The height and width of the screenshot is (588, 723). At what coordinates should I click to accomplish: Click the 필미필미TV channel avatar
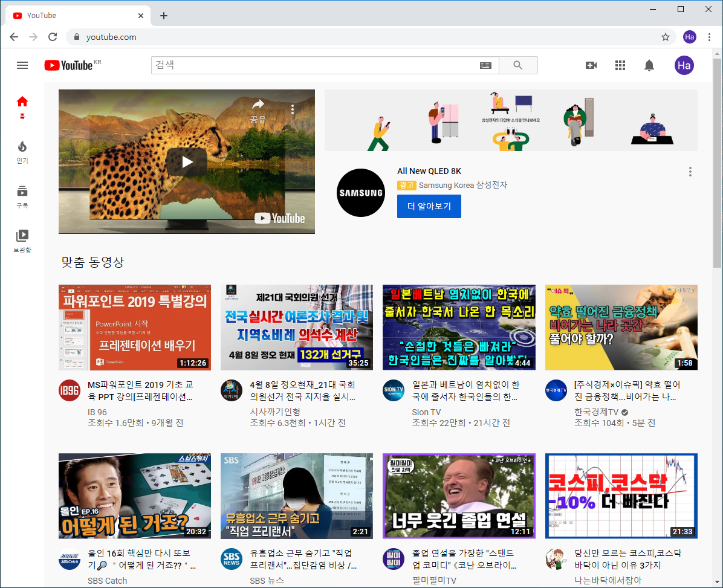click(394, 560)
